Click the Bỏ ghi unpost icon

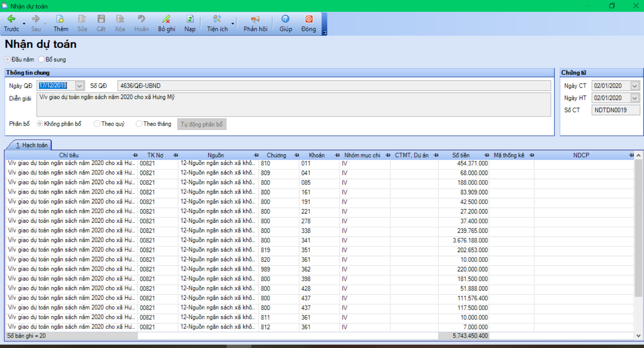(x=166, y=19)
